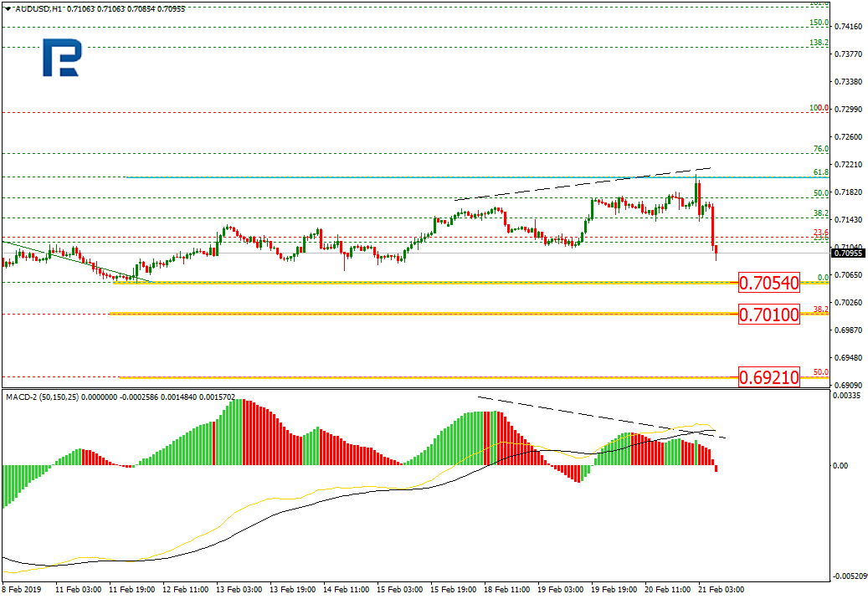
Task: Select the 0.70100 red price label
Action: click(x=768, y=315)
